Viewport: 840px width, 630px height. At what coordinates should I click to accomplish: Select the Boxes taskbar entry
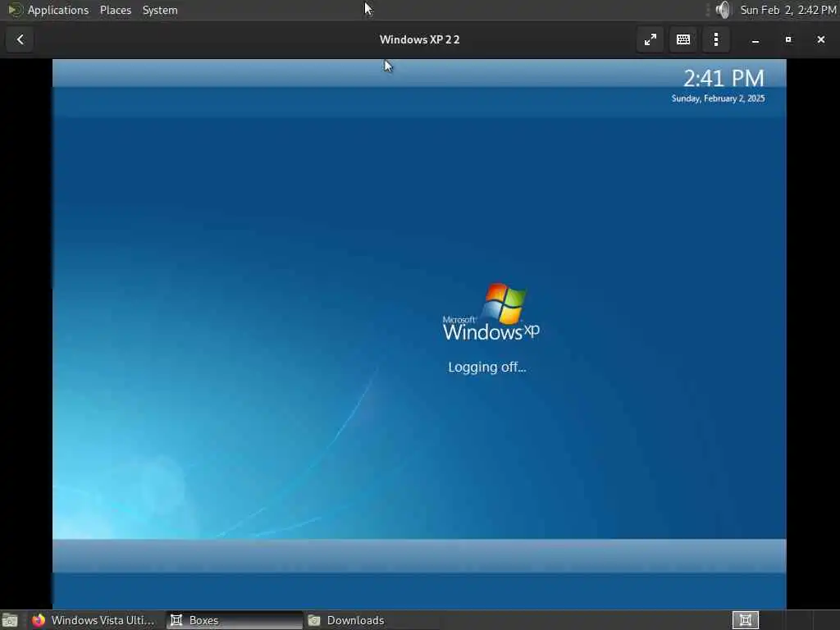click(x=234, y=620)
